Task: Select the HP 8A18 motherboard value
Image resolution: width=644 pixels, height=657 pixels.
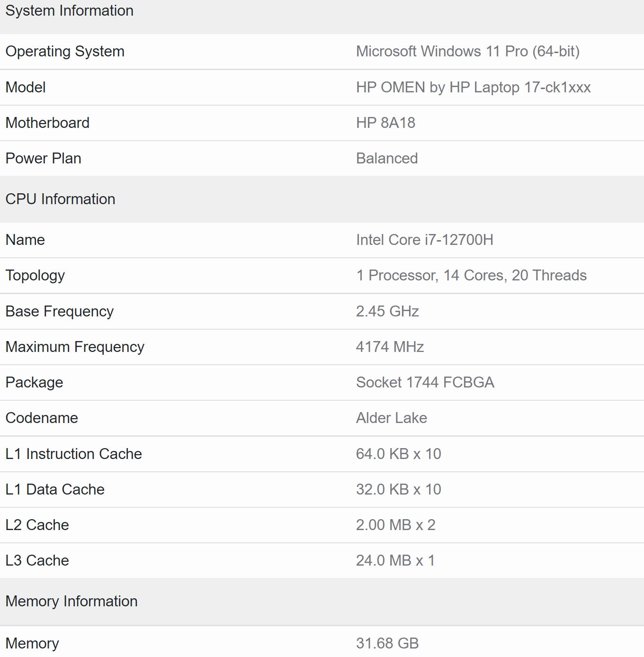Action: [385, 123]
